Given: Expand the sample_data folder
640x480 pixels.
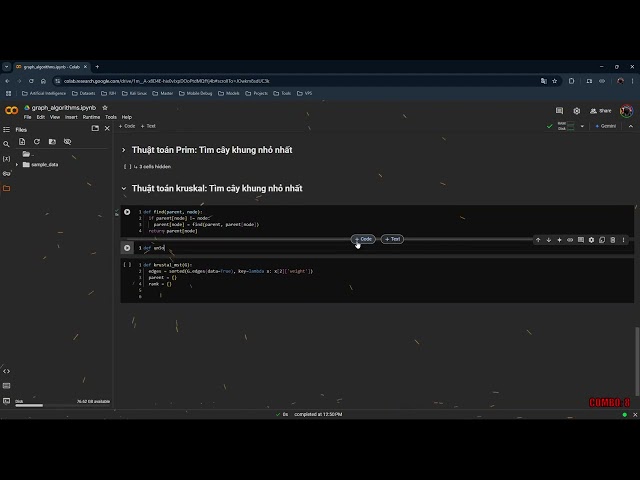Looking at the screenshot, I should click(x=17, y=164).
